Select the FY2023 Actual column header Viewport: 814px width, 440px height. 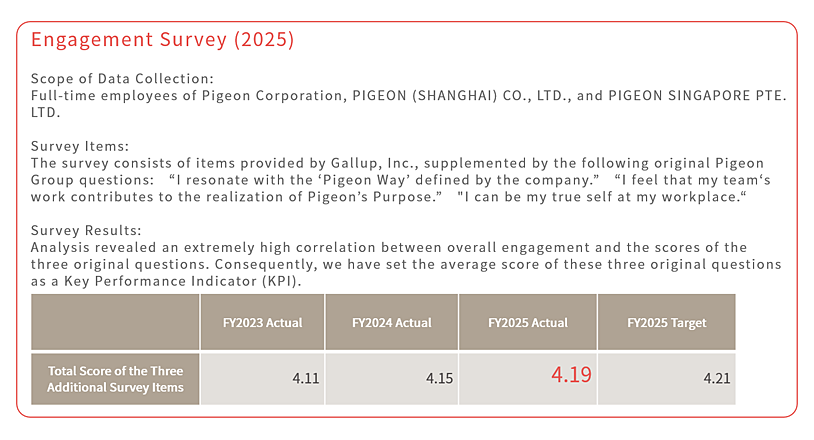[262, 323]
